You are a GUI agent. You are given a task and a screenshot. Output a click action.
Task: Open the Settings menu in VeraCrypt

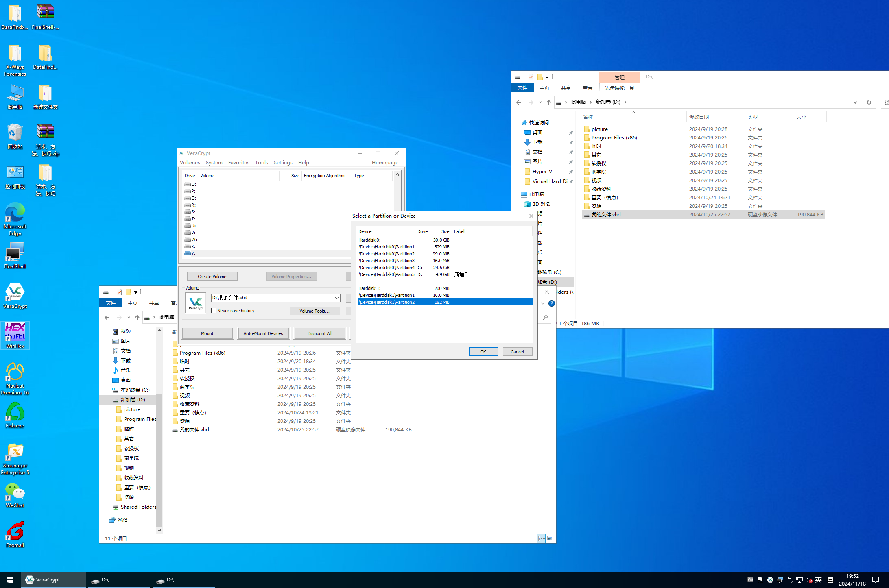(x=283, y=163)
